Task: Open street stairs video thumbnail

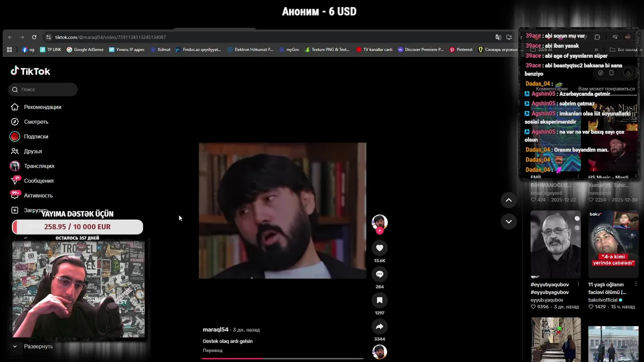Action: (x=555, y=339)
